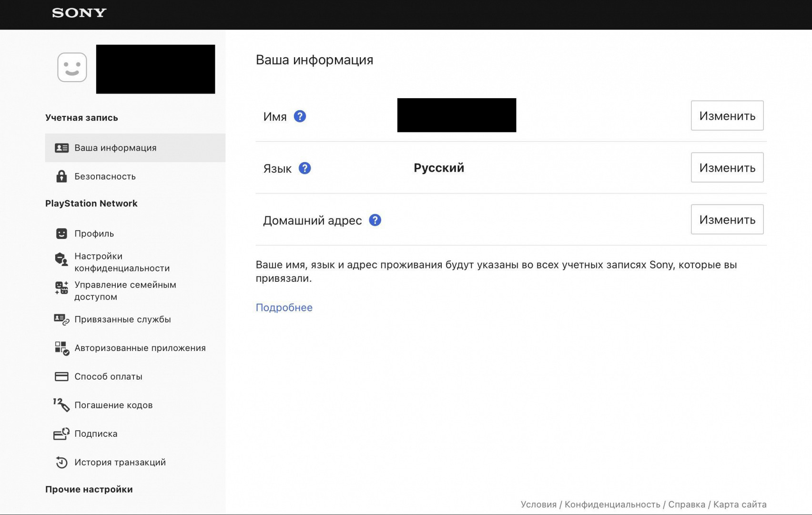Open the Профиль section

click(94, 234)
